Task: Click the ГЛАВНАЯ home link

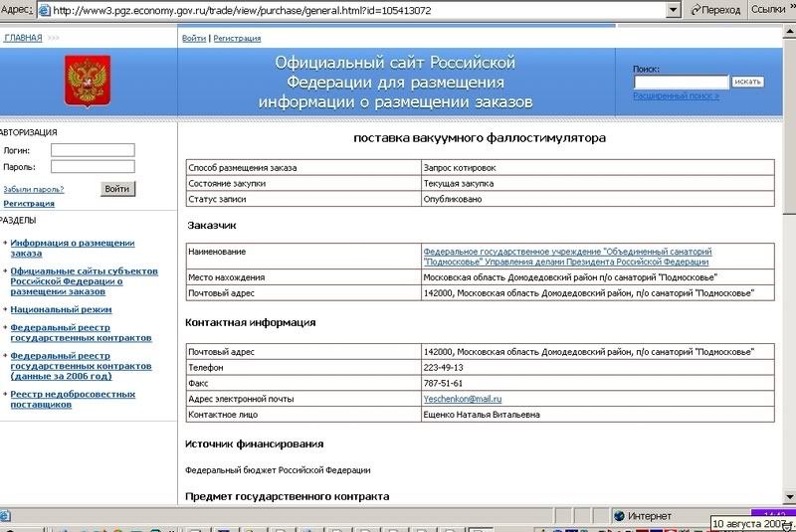Action: 23,38
